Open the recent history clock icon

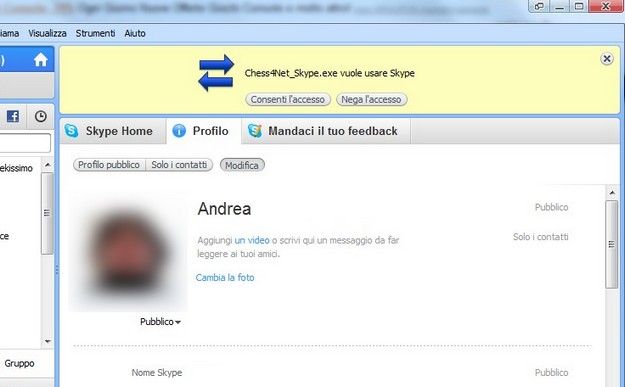coord(40,116)
